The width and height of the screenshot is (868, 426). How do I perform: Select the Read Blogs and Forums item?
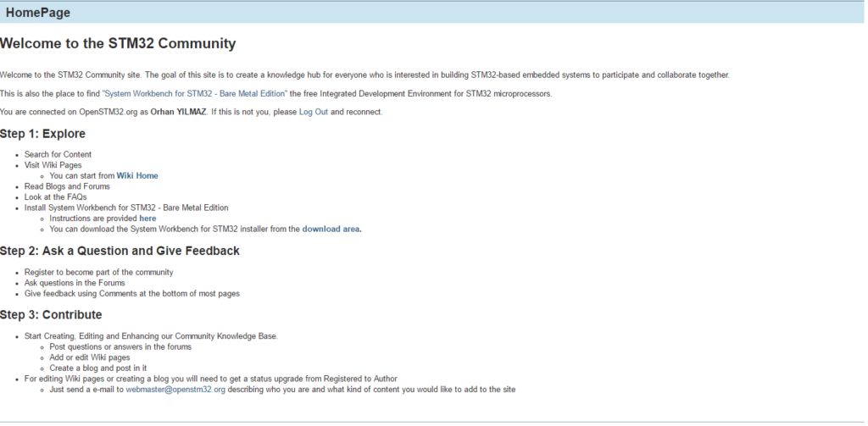click(x=67, y=186)
